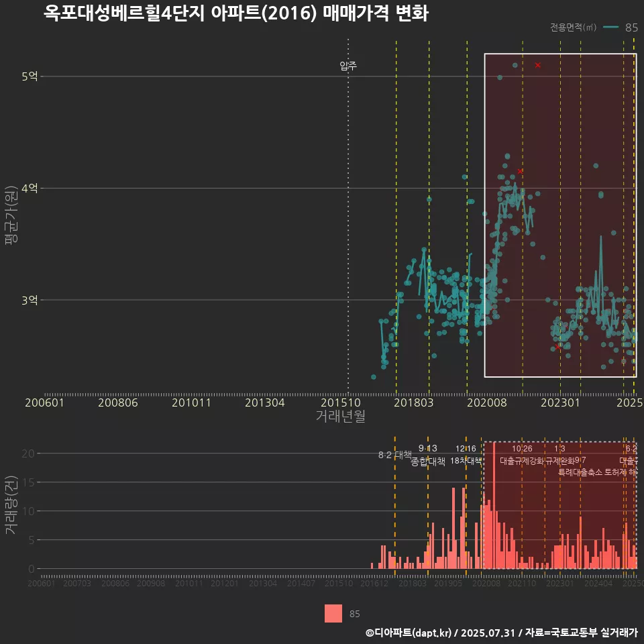Click 201304 on the price chart axis

point(265,402)
